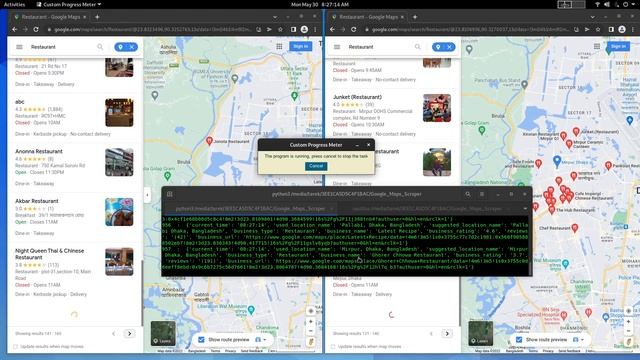640x360 pixels.
Task: Switch to second terminal tab
Action: 427,209
